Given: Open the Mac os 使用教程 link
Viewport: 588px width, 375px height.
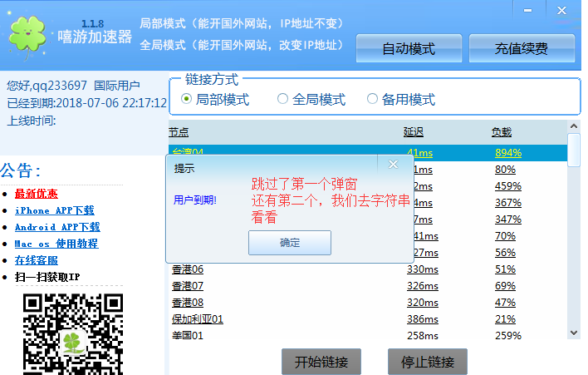Looking at the screenshot, I should (x=56, y=244).
